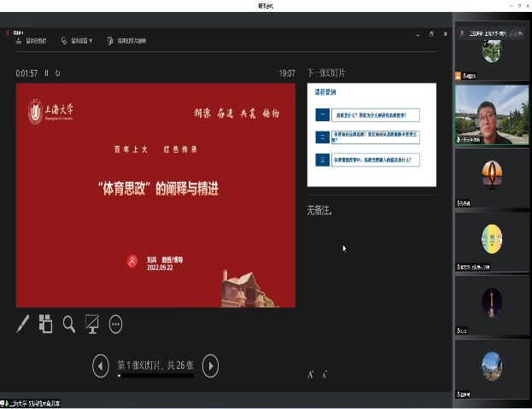Image resolution: width=532 pixels, height=409 pixels.
Task: Increase the notes text size
Action: (x=311, y=374)
